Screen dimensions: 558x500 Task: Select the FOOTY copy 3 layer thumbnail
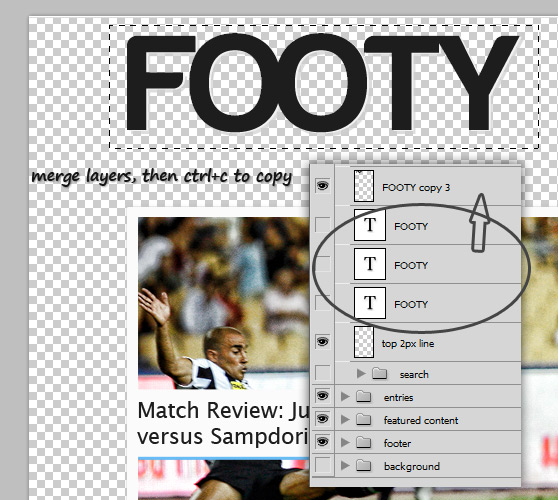tap(364, 186)
